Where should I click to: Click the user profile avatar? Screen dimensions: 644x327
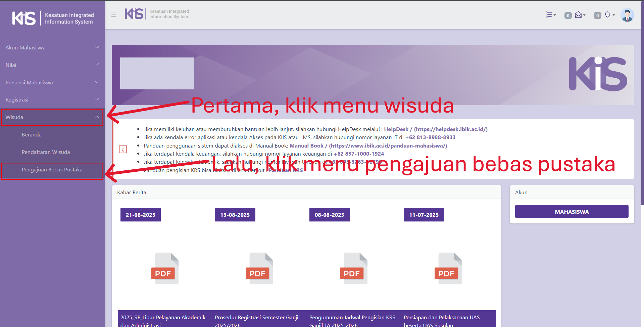pyautogui.click(x=627, y=15)
